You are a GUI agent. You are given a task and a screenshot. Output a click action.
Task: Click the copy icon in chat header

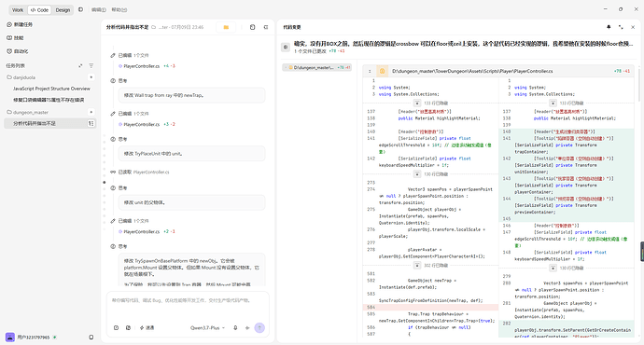253,27
